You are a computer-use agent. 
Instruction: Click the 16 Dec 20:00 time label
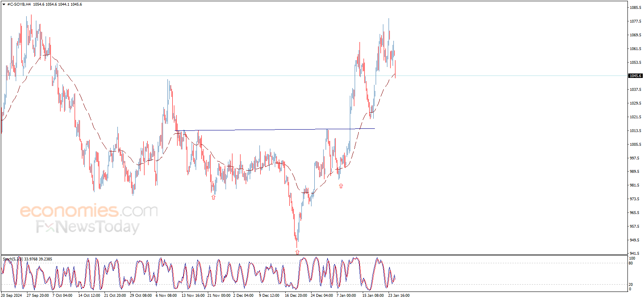(x=296, y=296)
